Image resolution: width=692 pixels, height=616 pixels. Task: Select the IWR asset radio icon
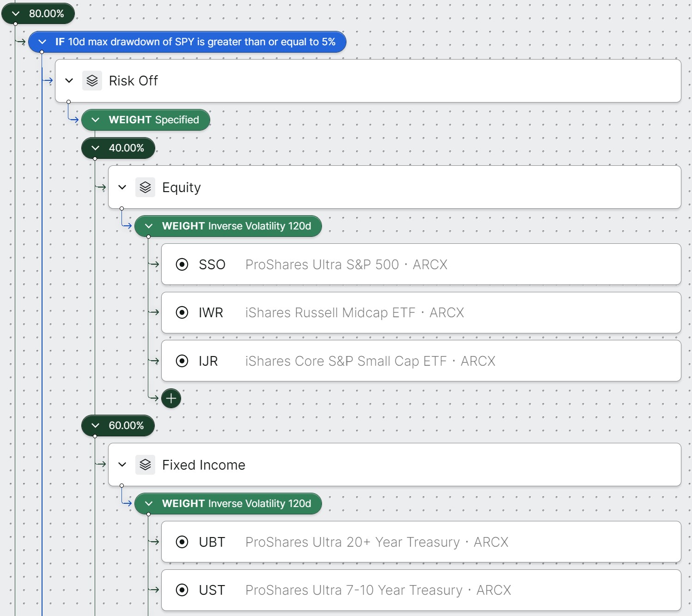[182, 313]
